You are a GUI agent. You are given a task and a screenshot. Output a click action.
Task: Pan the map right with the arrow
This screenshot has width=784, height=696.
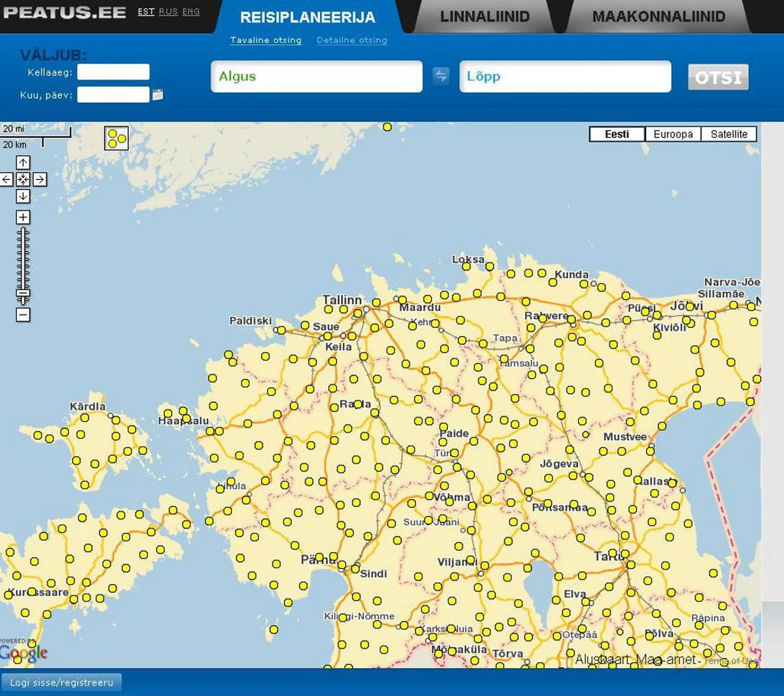click(x=40, y=179)
